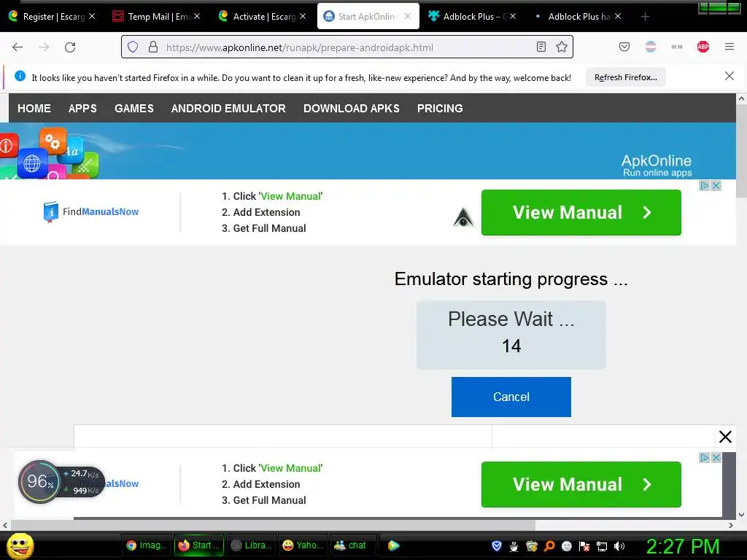The height and width of the screenshot is (560, 747).
Task: Click the padlock site security icon
Action: (x=153, y=47)
